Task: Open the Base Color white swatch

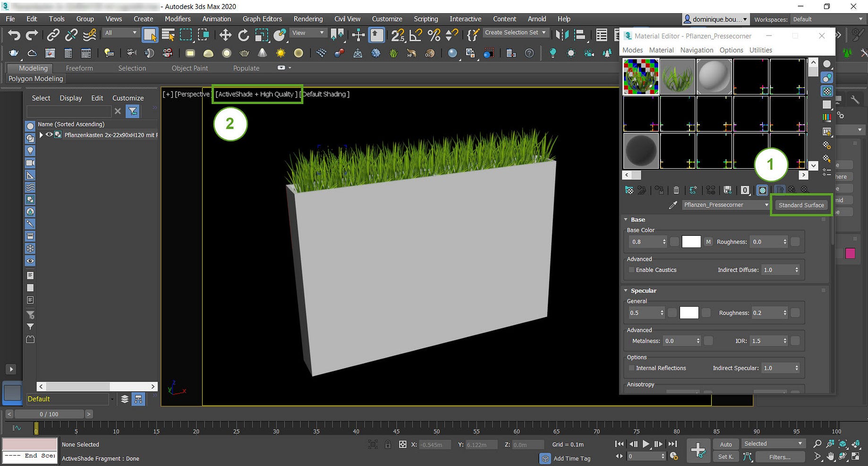Action: point(691,242)
